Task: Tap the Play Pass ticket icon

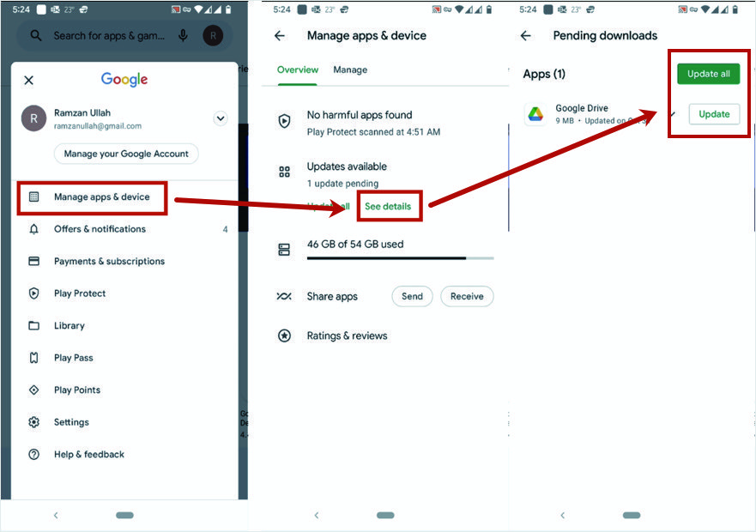Action: coord(33,358)
